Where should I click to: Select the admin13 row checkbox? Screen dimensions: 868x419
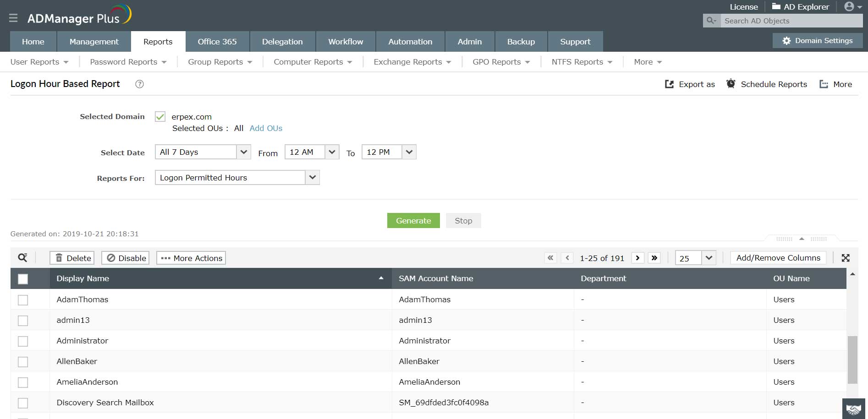(x=23, y=320)
